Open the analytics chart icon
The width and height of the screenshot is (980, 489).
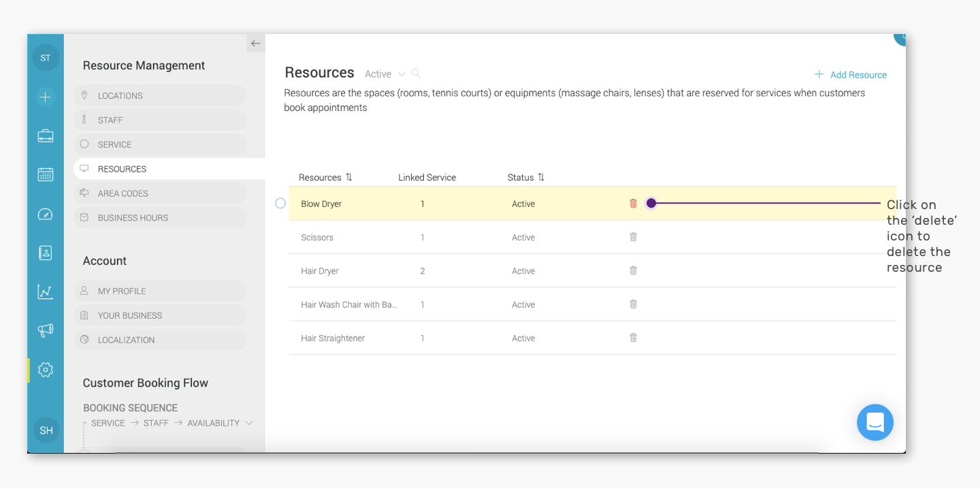(x=46, y=292)
